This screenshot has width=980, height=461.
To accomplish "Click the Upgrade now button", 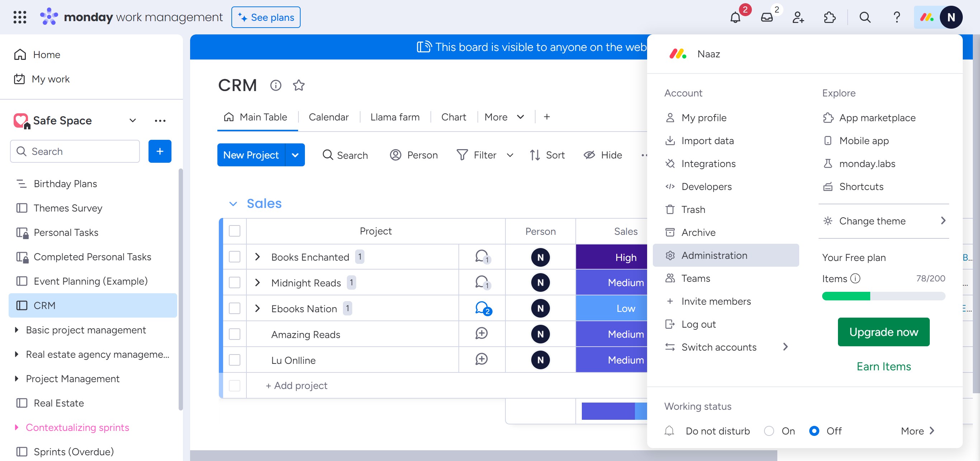I will [884, 332].
